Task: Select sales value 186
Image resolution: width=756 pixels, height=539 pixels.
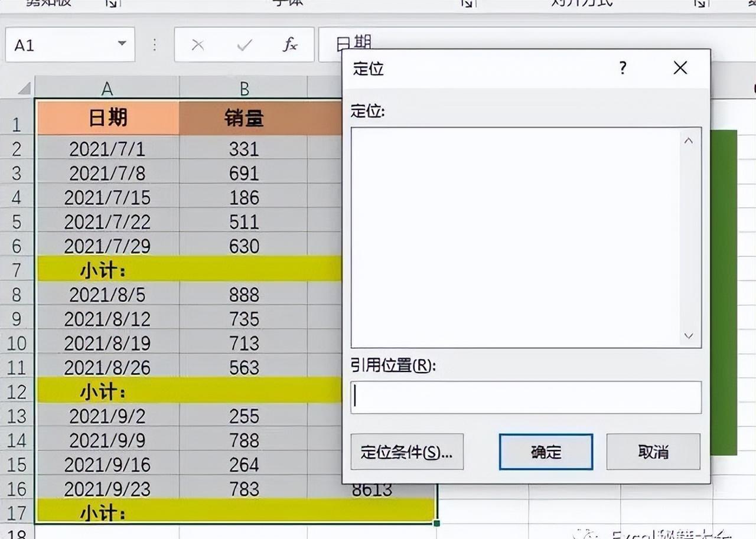Action: (244, 197)
